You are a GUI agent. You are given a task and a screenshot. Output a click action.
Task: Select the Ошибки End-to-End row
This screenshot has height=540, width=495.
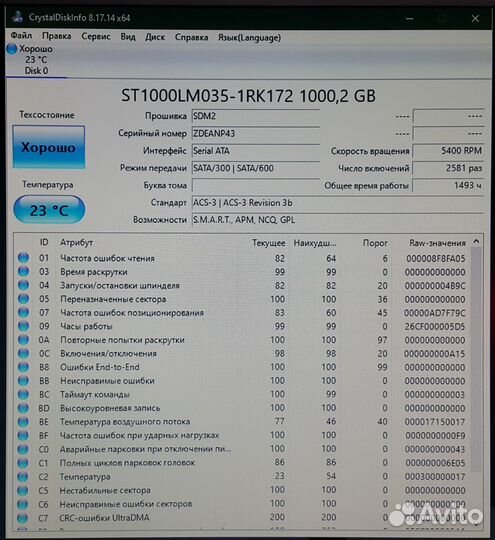pyautogui.click(x=243, y=367)
